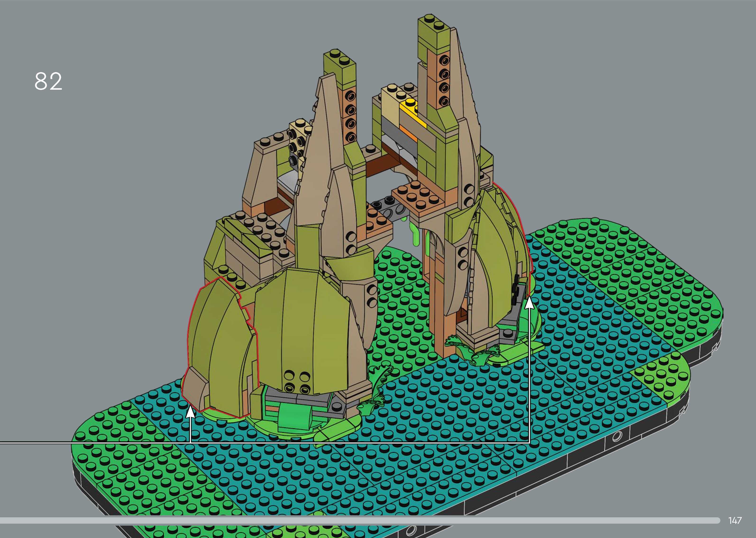Click the step number 82
The width and height of the screenshot is (756, 538).
pyautogui.click(x=48, y=82)
